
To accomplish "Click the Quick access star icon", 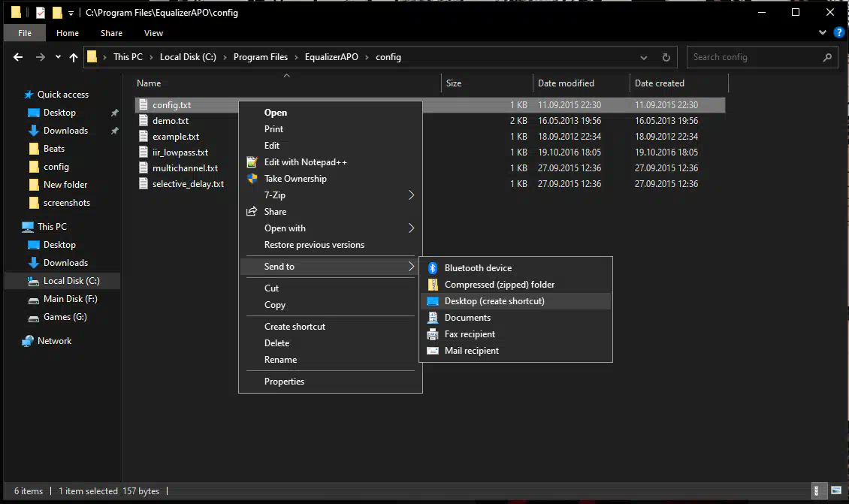I will [x=29, y=95].
